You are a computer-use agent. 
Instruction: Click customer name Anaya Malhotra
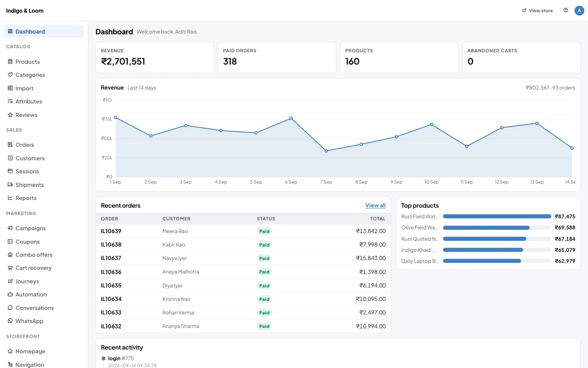pyautogui.click(x=181, y=272)
